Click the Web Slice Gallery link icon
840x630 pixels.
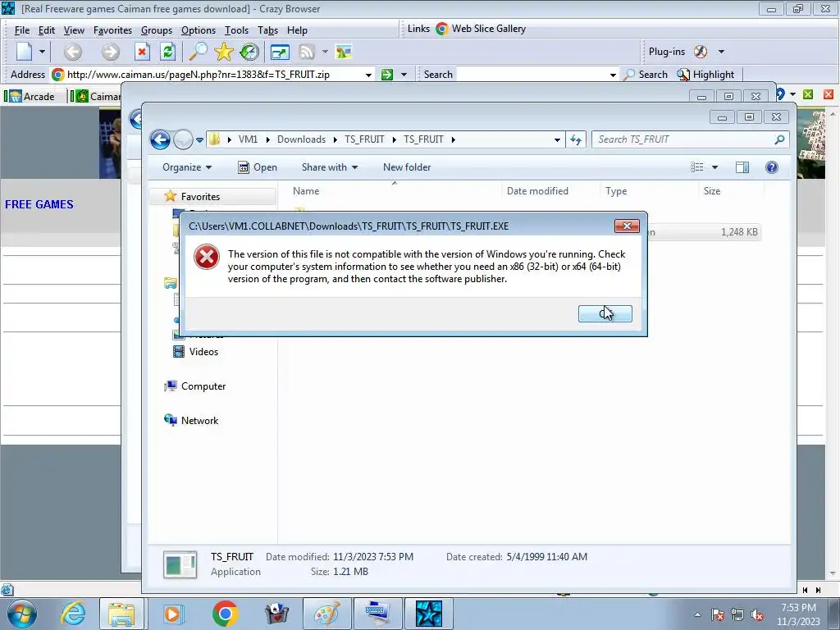442,29
